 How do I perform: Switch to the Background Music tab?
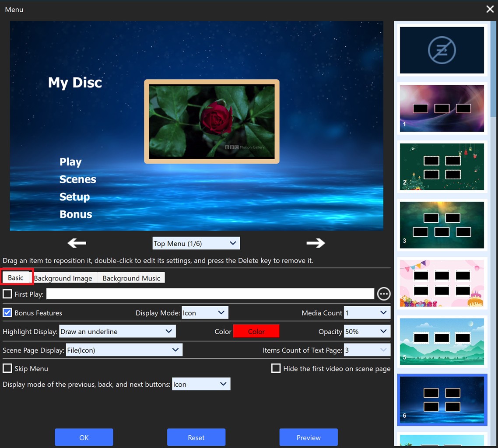tap(130, 278)
